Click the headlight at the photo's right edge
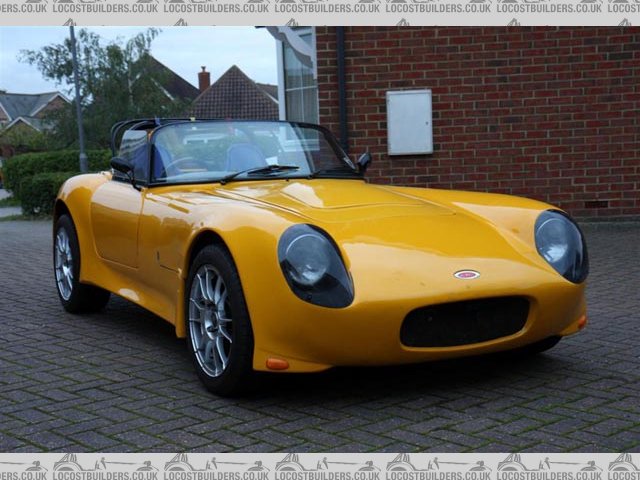This screenshot has width=640, height=480. (559, 245)
